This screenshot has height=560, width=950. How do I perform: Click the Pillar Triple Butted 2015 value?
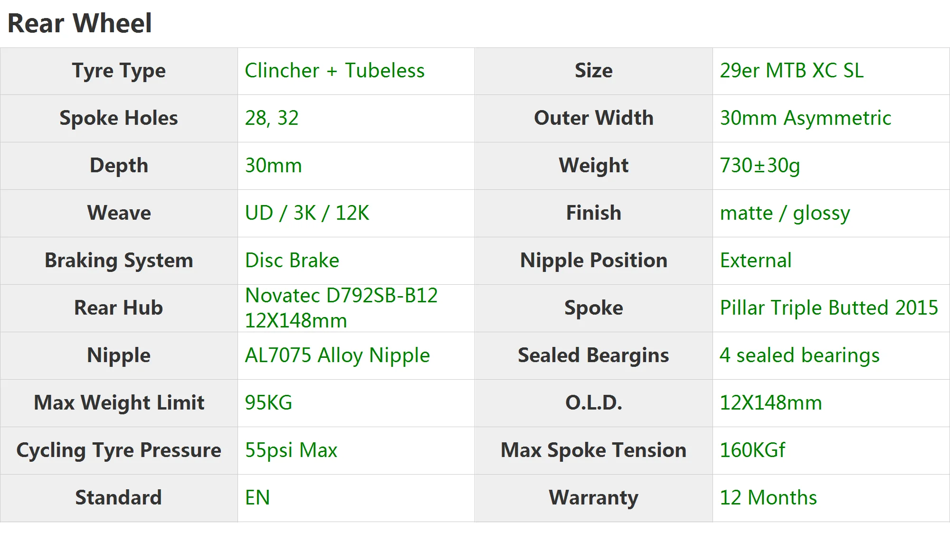coord(828,308)
